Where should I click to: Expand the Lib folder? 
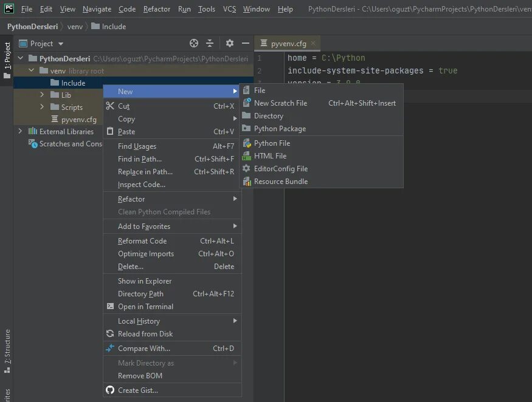(x=42, y=95)
